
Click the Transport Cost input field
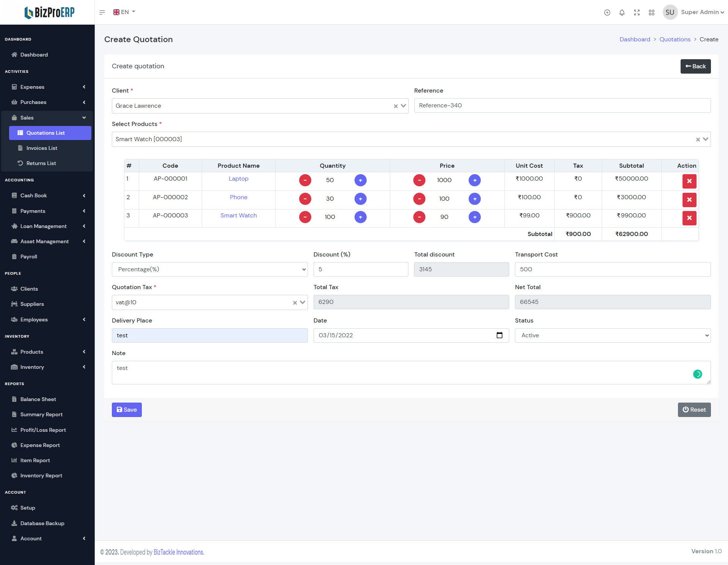click(x=612, y=269)
